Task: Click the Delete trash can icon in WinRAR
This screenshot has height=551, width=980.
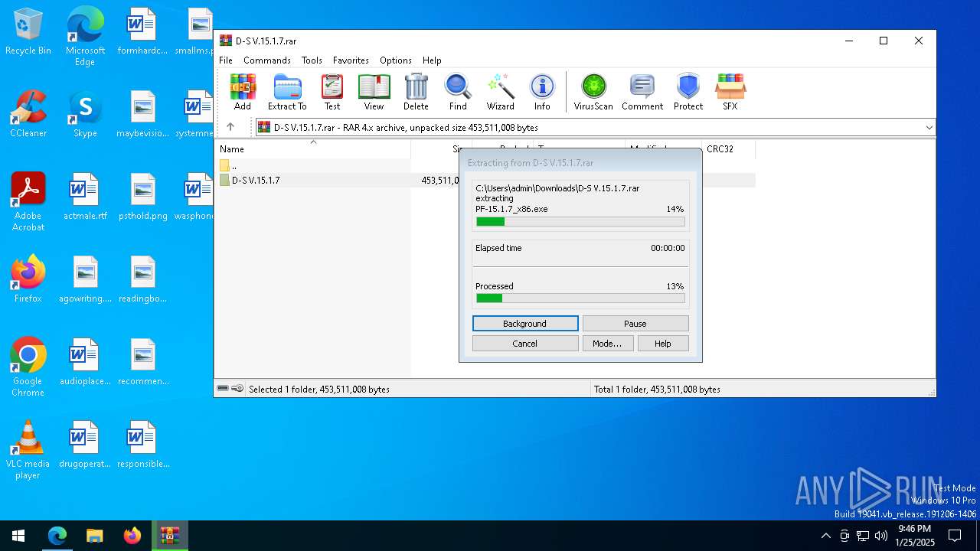Action: (x=416, y=93)
